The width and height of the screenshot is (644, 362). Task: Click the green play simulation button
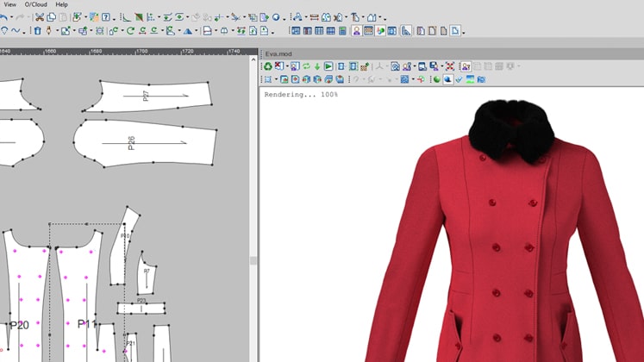[328, 66]
